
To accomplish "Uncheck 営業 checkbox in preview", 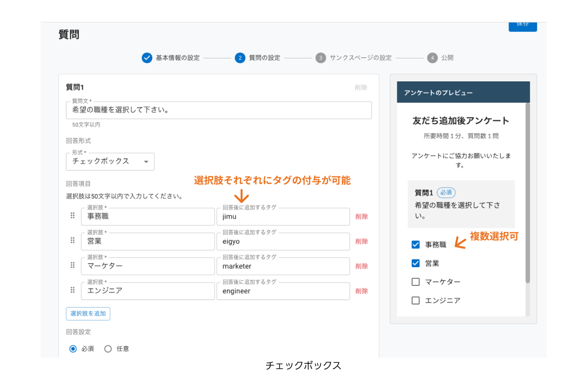I will 416,263.
